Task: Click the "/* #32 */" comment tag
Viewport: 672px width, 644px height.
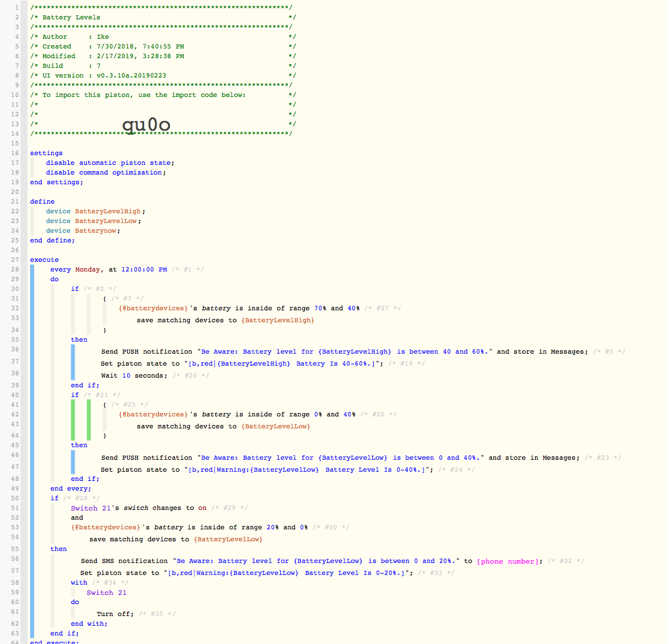Action: [x=566, y=561]
